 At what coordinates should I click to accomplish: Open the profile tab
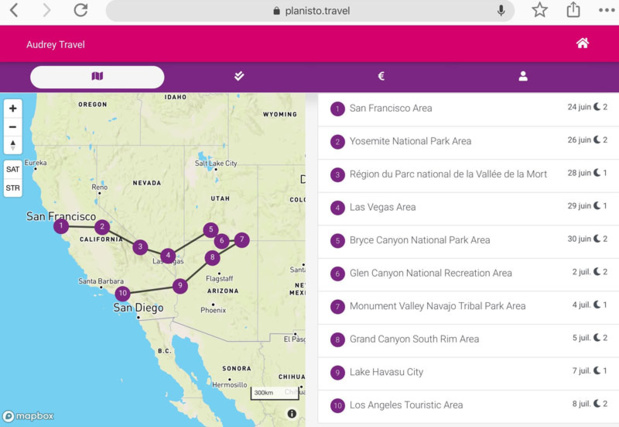tap(523, 76)
